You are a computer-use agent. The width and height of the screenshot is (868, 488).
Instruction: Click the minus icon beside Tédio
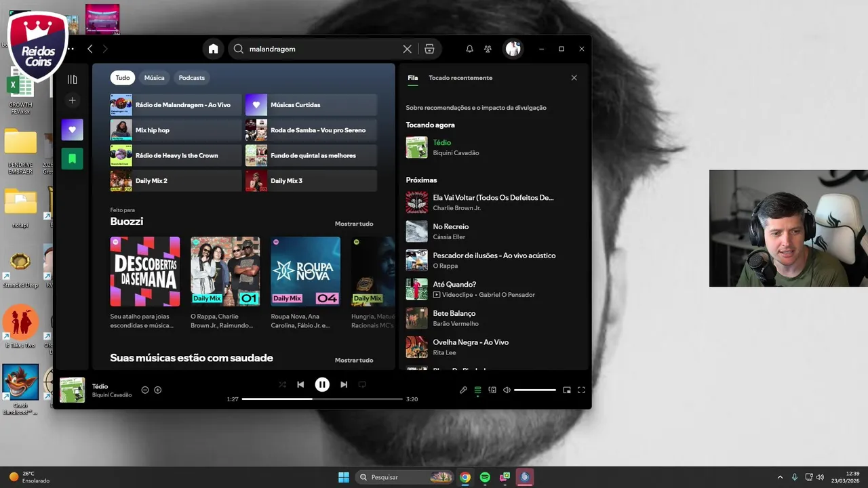click(144, 390)
